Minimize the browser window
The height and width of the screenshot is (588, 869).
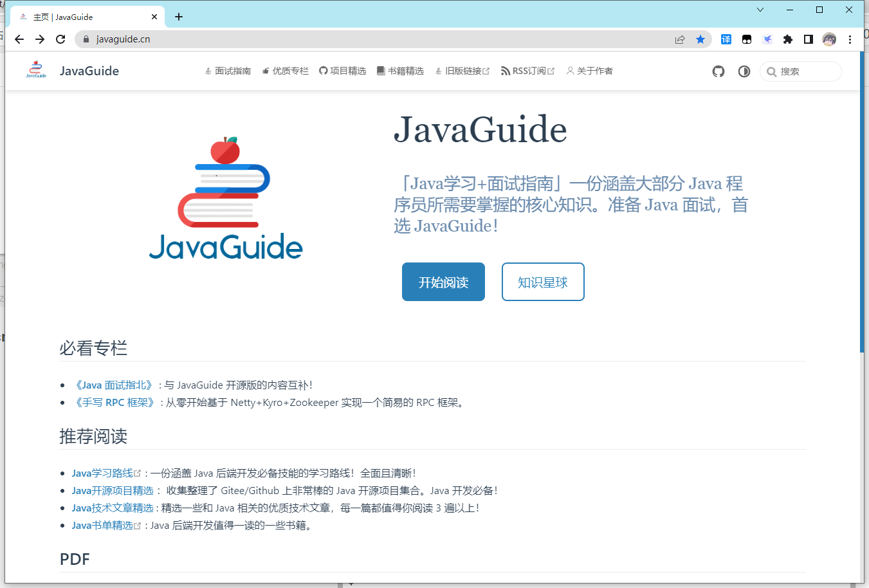790,10
